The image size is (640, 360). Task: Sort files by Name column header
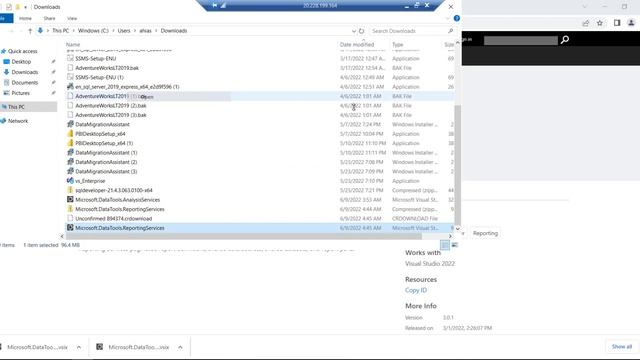coord(73,44)
